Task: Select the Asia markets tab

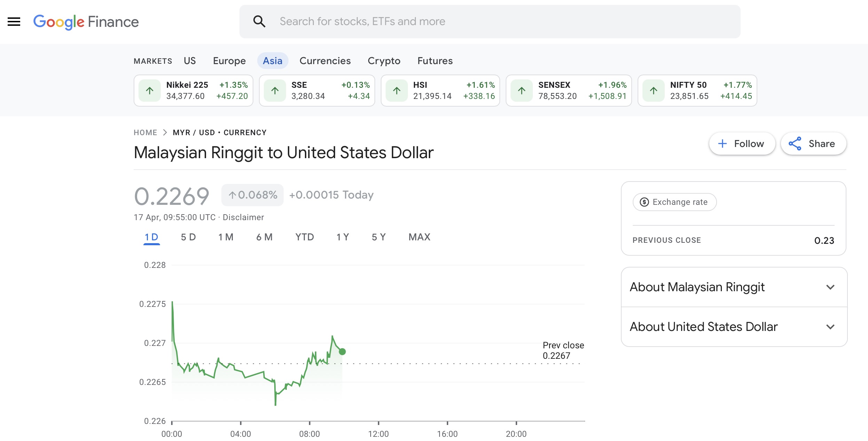Action: tap(273, 61)
